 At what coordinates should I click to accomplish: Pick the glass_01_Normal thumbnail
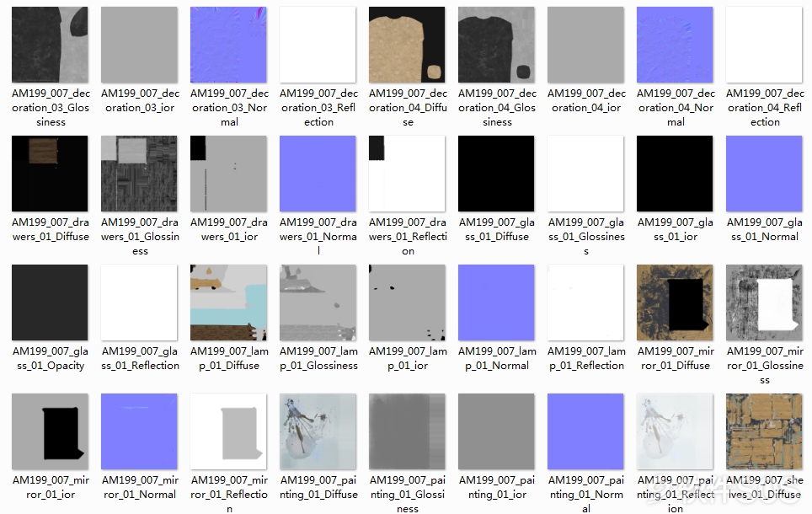click(764, 174)
